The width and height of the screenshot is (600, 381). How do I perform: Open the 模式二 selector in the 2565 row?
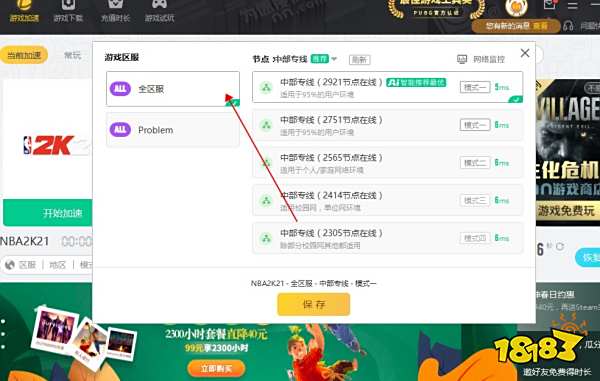click(x=475, y=163)
